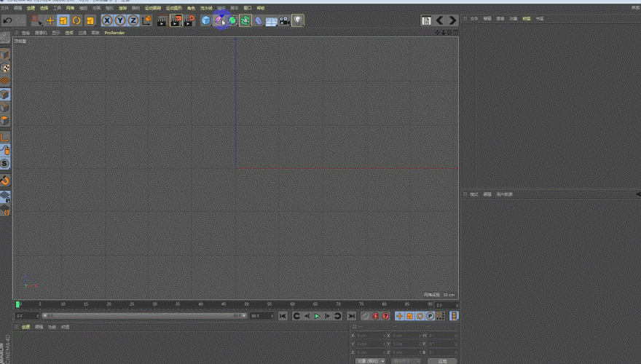Toggle Z axis lock
Viewport: 641px width, 364px height.
click(133, 20)
